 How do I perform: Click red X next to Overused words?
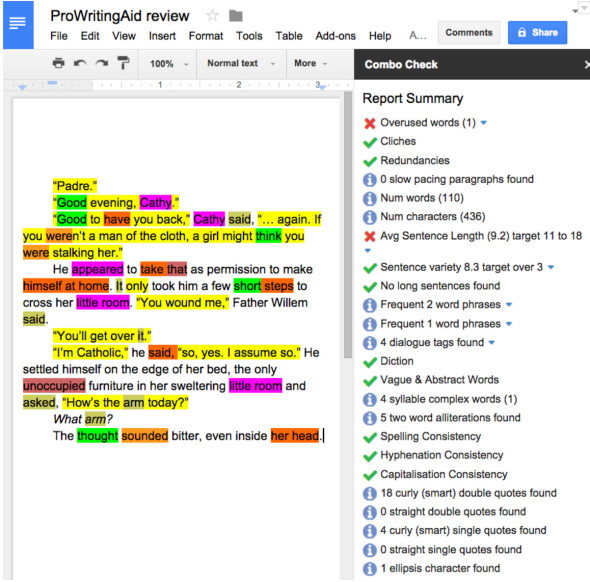[x=370, y=123]
